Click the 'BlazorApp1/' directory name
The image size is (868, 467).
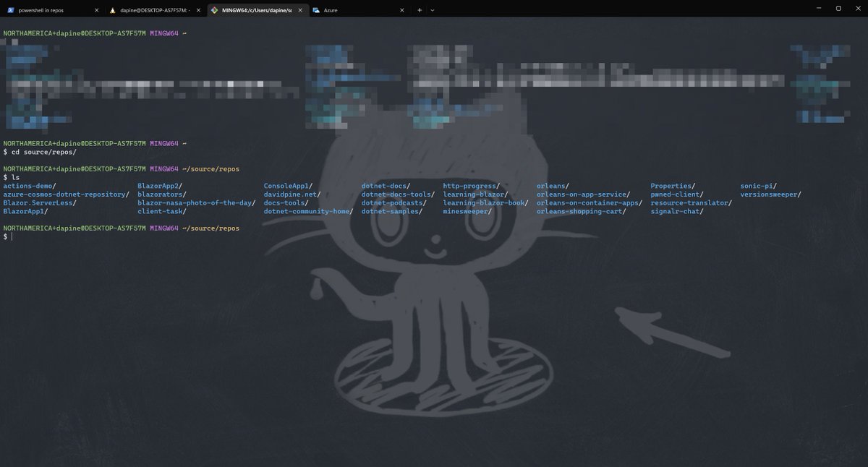click(x=25, y=212)
